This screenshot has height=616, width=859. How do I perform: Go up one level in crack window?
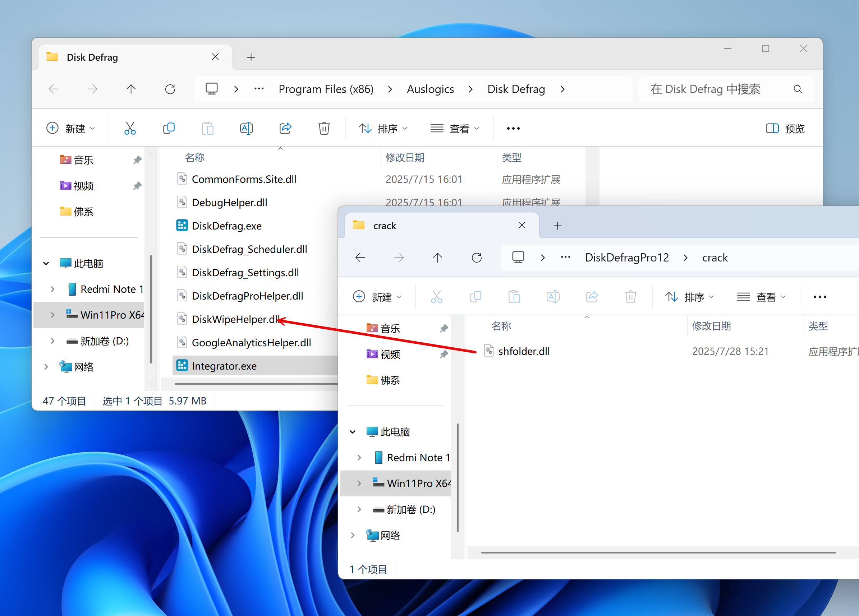(437, 258)
